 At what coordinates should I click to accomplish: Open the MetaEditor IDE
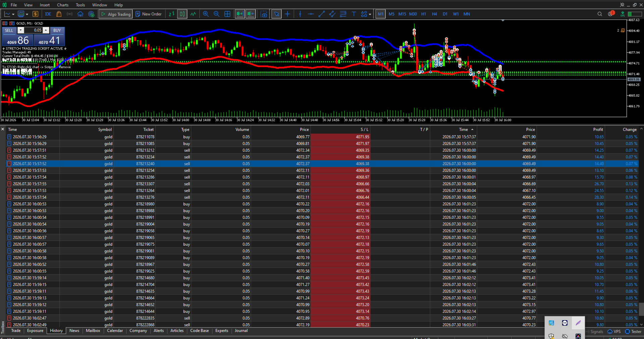pyautogui.click(x=48, y=14)
